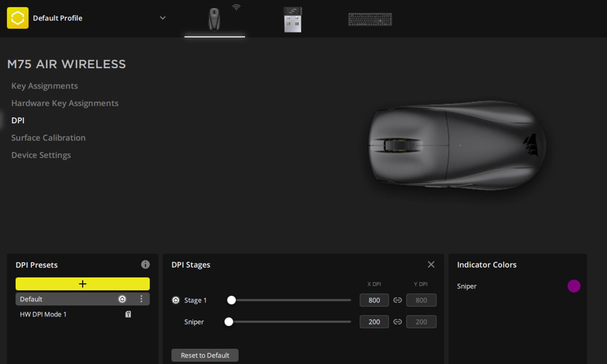Open Device Settings section
607x364 pixels.
point(41,155)
